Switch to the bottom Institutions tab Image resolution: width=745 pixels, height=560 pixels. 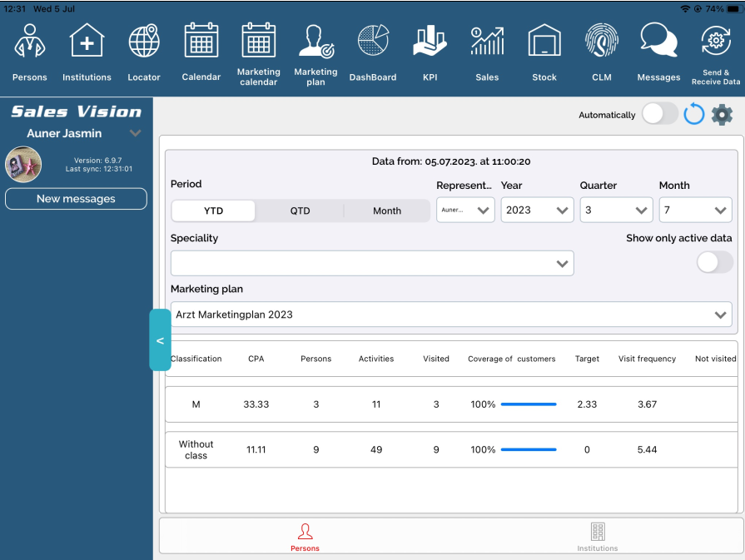(x=597, y=536)
